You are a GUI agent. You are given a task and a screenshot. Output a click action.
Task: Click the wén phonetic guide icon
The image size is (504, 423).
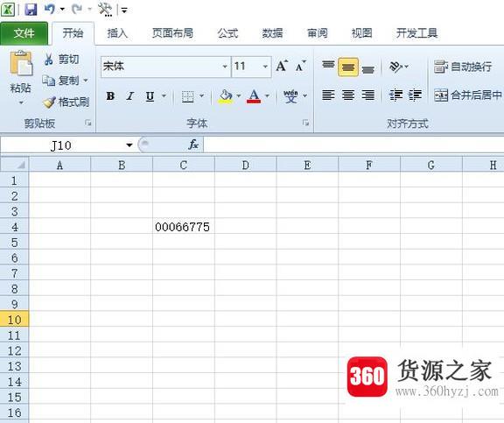(x=290, y=96)
